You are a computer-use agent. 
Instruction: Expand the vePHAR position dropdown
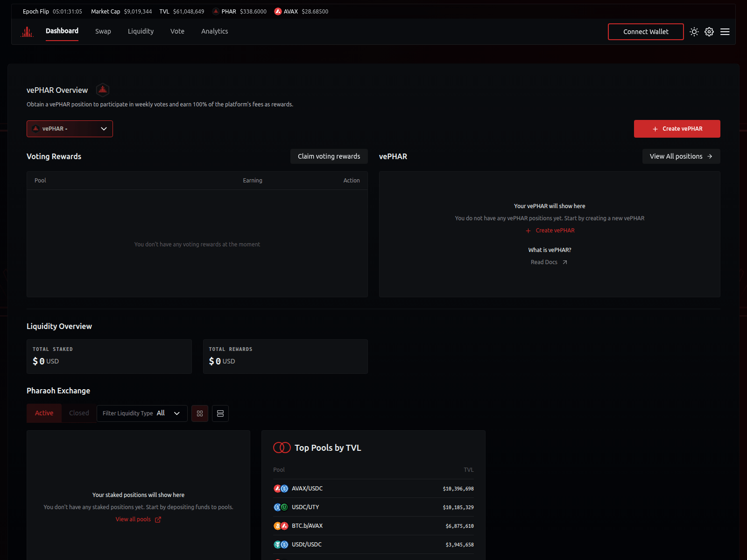coord(70,129)
